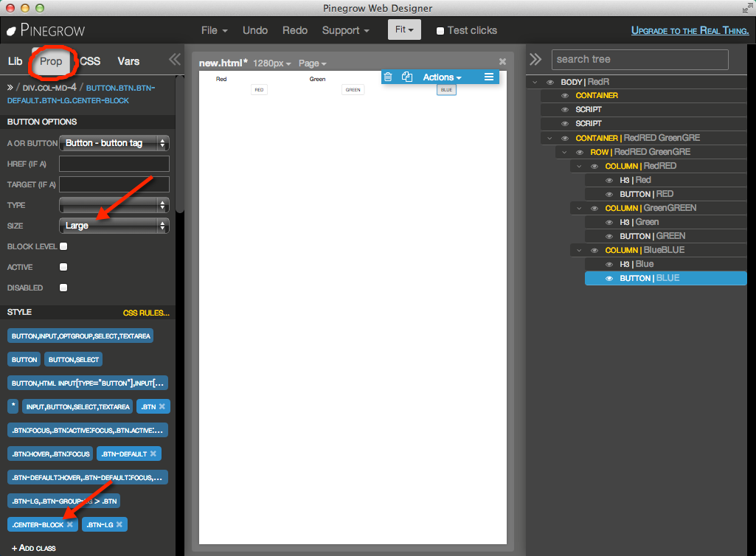Screen dimensions: 756x556
Task: Switch to the Lib tab
Action: pos(15,61)
